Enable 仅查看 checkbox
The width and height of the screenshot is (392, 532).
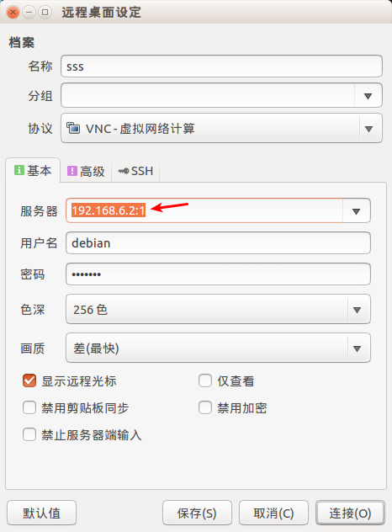205,380
